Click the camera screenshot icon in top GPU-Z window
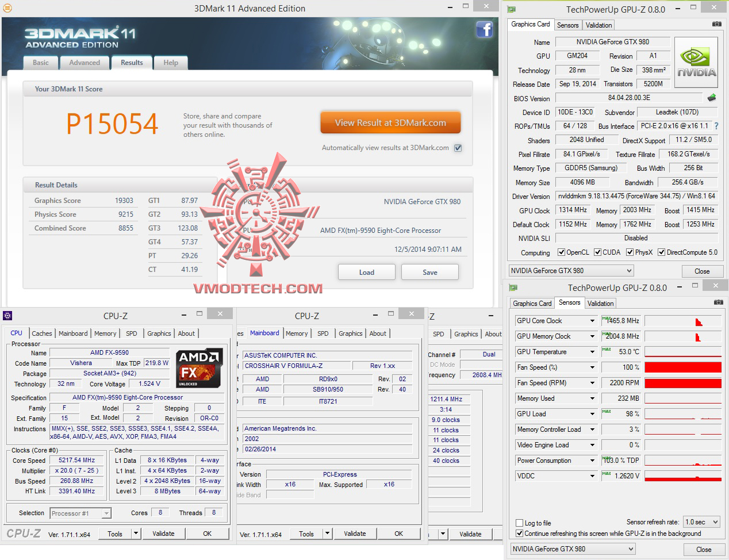The image size is (729, 560). click(x=716, y=24)
